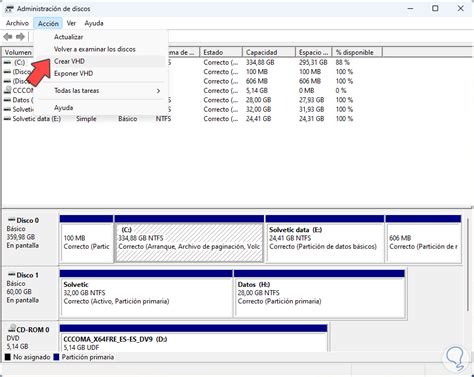Click the Básico type cell in Solvetic data row
474x377 pixels.
point(128,119)
